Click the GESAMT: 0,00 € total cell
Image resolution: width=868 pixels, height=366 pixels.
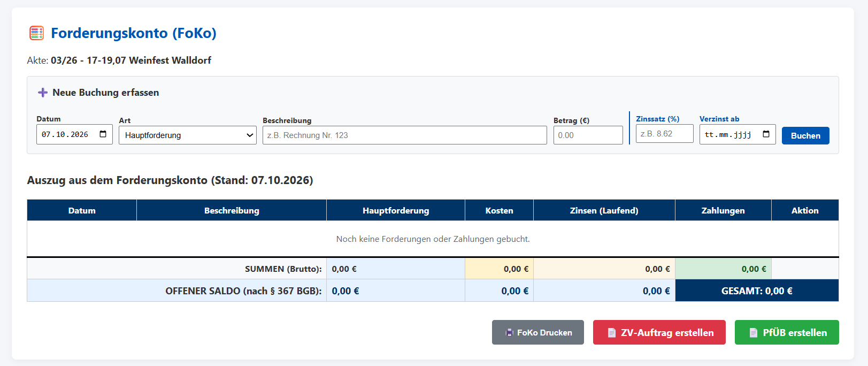click(757, 291)
